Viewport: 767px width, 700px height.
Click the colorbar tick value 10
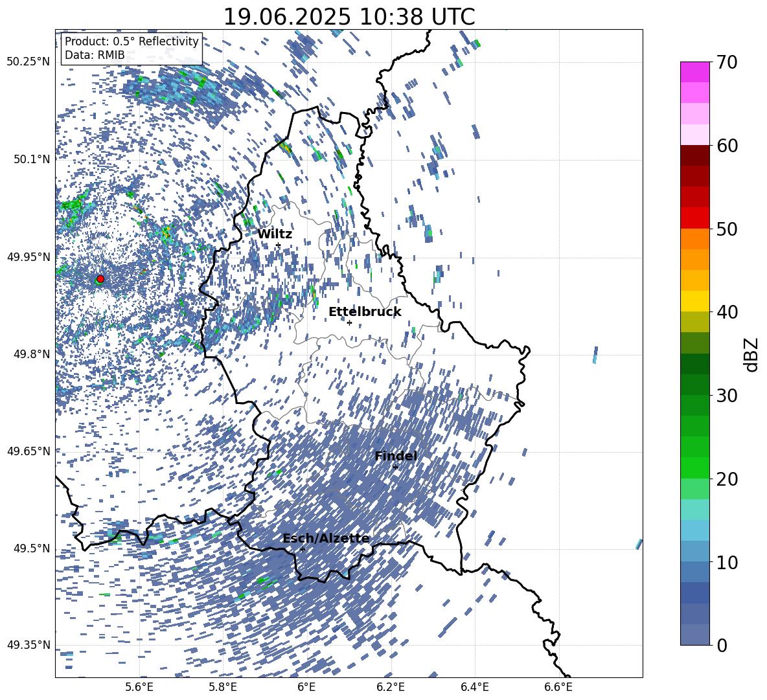click(727, 562)
